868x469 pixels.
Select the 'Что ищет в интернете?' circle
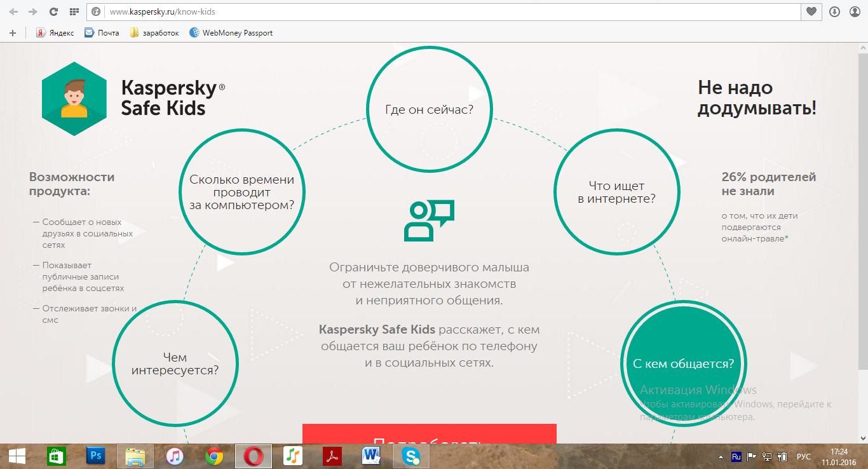click(x=616, y=193)
